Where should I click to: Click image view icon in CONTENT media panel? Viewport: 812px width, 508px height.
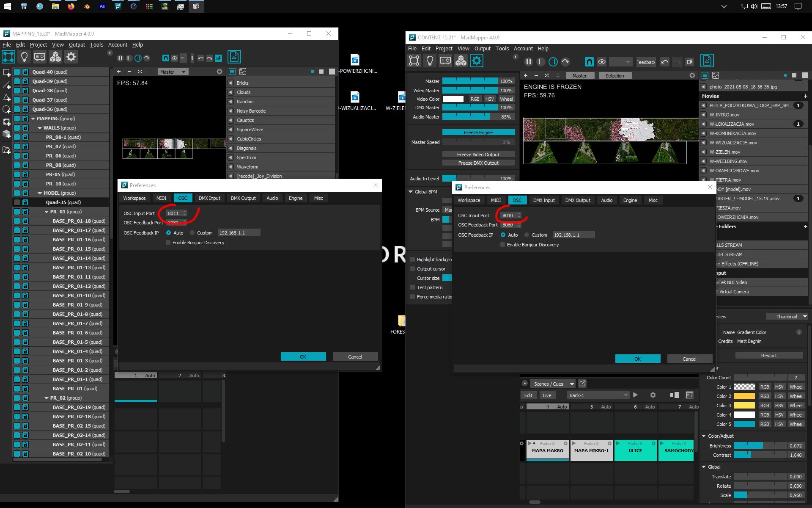[x=716, y=75]
